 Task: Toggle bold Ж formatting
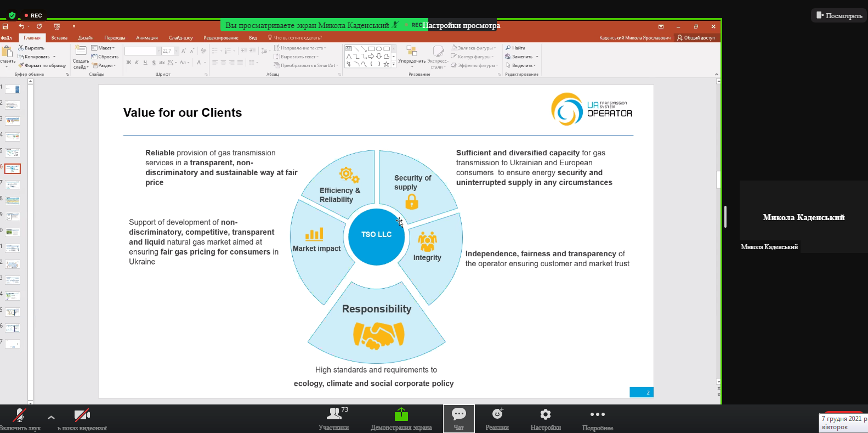tap(129, 63)
